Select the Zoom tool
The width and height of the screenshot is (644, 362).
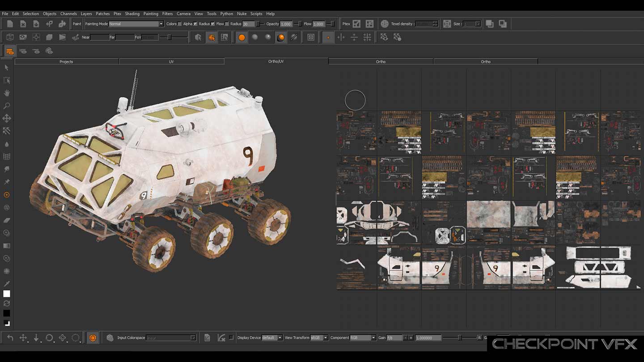(7, 105)
